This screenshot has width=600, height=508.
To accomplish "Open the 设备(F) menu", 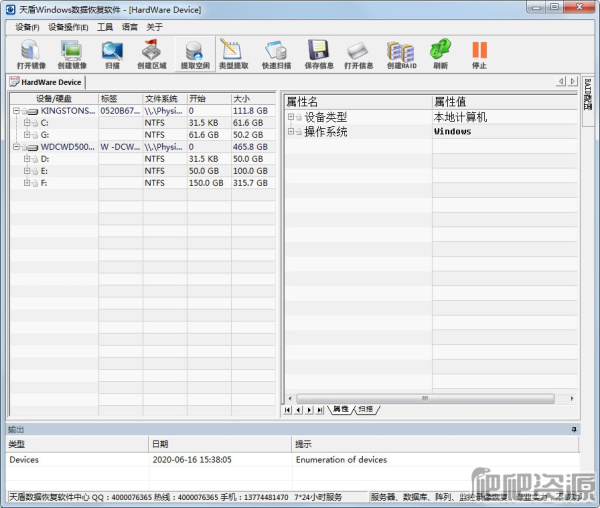I will [27, 27].
